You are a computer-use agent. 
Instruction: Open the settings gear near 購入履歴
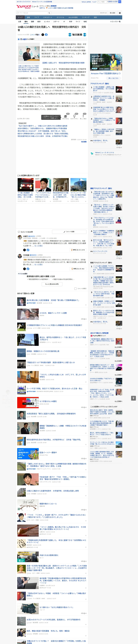point(120,13)
